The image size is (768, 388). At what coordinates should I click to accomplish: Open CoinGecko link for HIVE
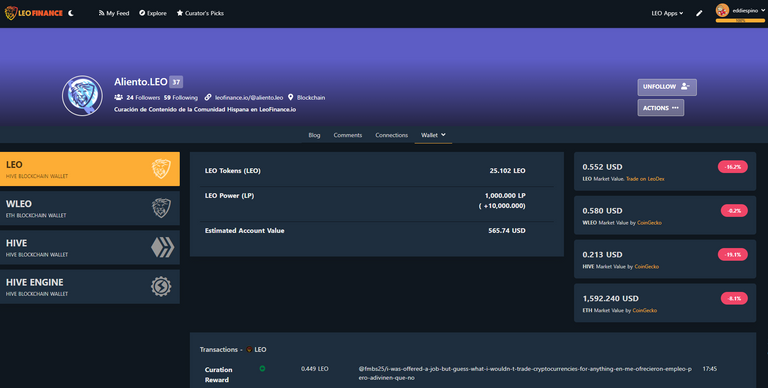[x=647, y=267]
